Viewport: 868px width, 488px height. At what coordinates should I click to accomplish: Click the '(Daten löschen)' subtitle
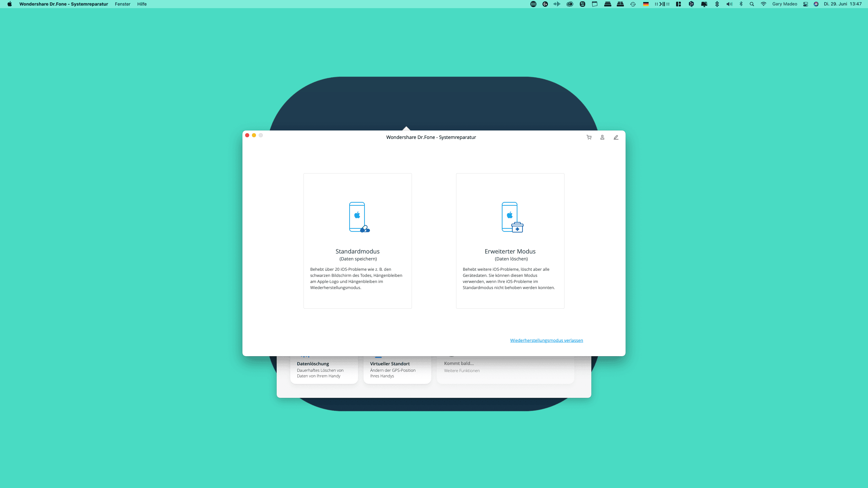(511, 259)
